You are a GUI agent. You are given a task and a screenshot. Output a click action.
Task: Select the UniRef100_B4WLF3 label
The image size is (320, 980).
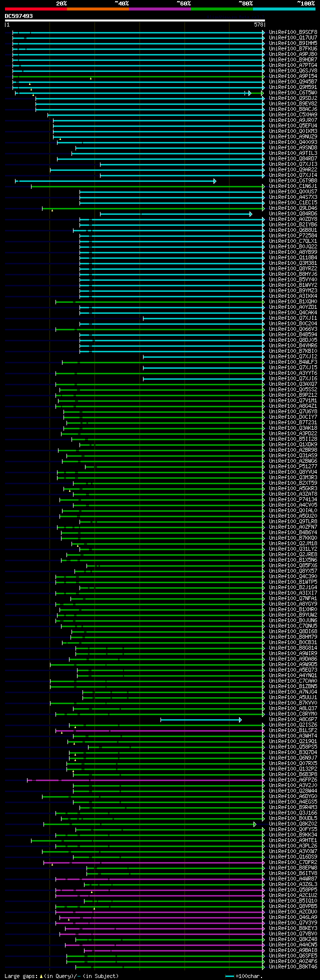[x=293, y=362]
